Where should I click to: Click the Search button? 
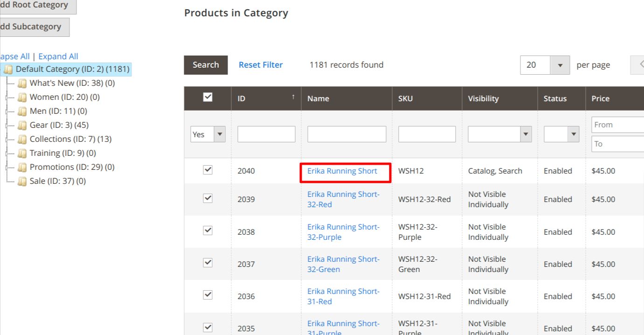[x=206, y=65]
